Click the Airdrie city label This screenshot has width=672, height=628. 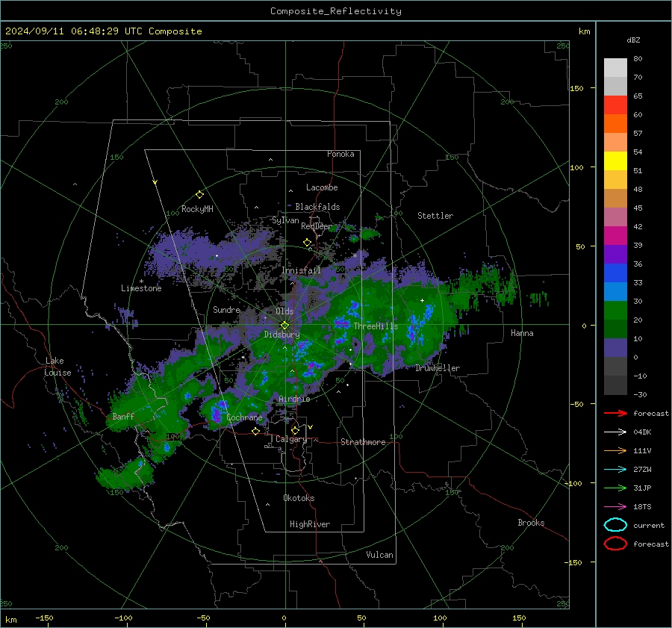(294, 399)
